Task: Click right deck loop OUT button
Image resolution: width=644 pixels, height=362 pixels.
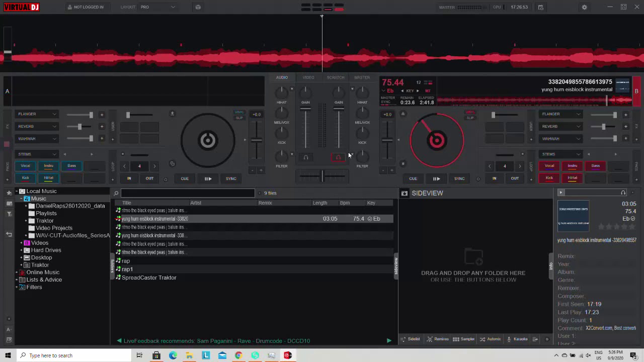Action: [515, 178]
